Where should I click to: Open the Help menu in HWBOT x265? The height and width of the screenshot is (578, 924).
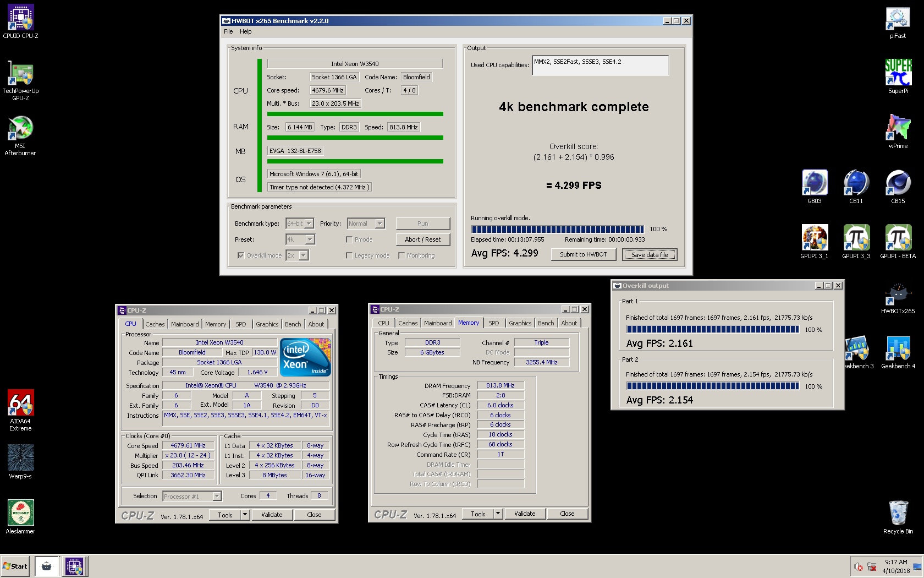(x=246, y=32)
